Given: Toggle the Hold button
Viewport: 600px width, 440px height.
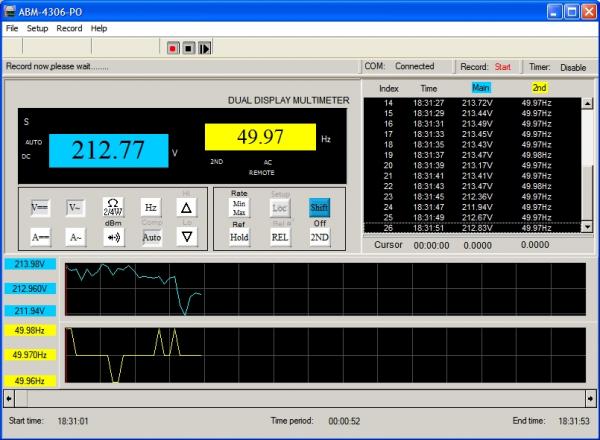Looking at the screenshot, I should [x=239, y=237].
